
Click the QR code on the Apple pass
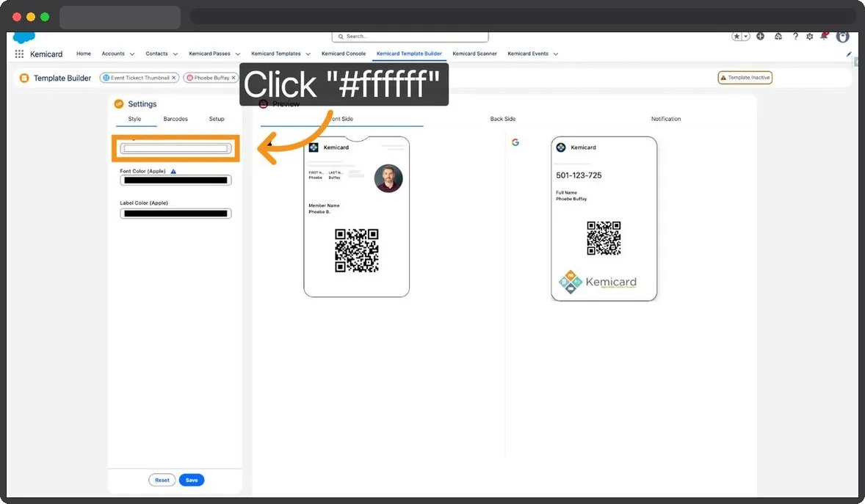coord(356,250)
